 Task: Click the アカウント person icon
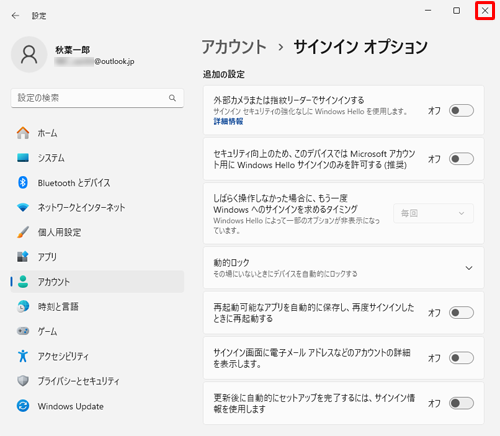coord(23,282)
